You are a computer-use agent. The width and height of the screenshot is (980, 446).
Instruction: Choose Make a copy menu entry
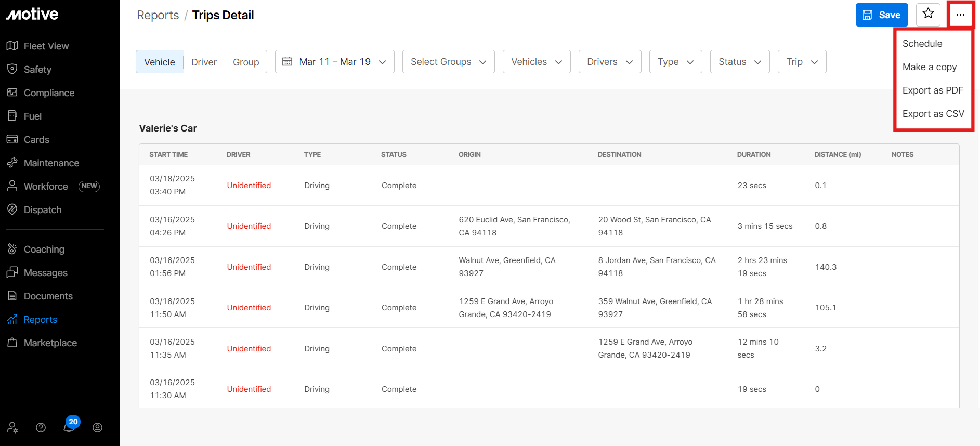(x=933, y=67)
